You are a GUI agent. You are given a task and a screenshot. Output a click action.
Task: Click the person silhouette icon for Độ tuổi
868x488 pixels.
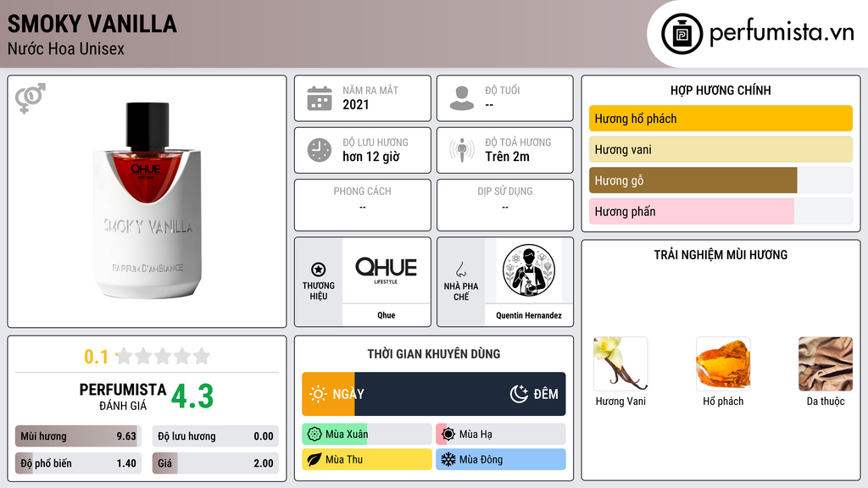pyautogui.click(x=462, y=98)
